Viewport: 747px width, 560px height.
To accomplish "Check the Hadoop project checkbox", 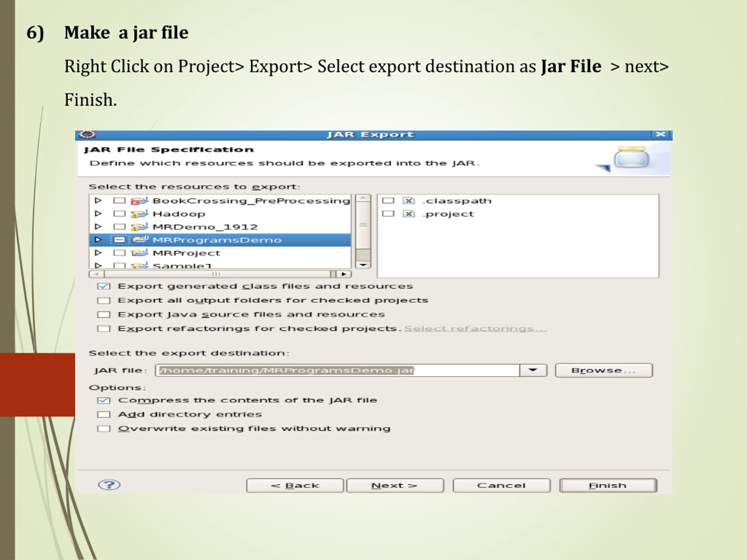I will [x=119, y=214].
